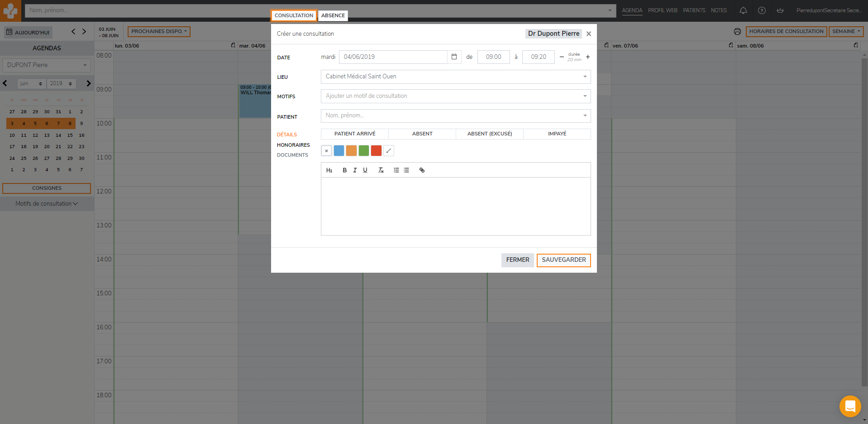Toggle the Impayé status

coord(557,134)
